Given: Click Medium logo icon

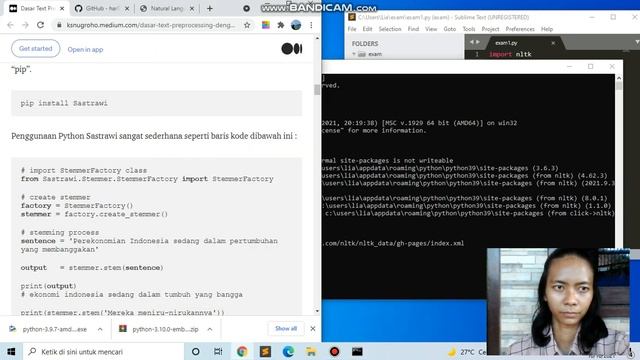Looking at the screenshot, I should coord(292,49).
